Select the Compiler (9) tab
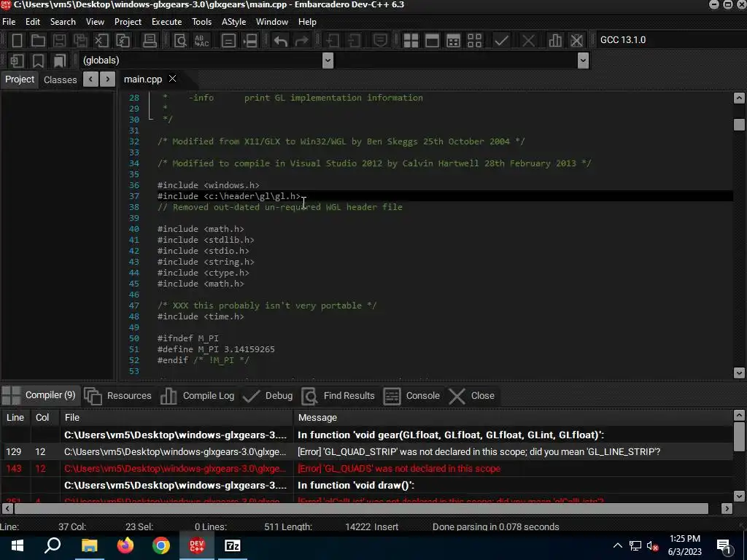Viewport: 747px width, 560px height. pyautogui.click(x=39, y=395)
